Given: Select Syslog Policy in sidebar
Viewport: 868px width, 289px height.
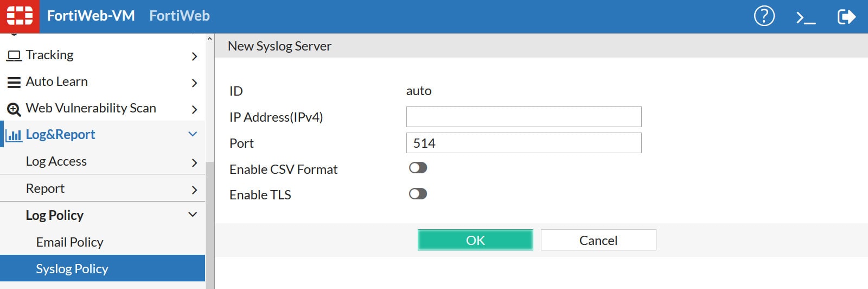Looking at the screenshot, I should pos(72,269).
